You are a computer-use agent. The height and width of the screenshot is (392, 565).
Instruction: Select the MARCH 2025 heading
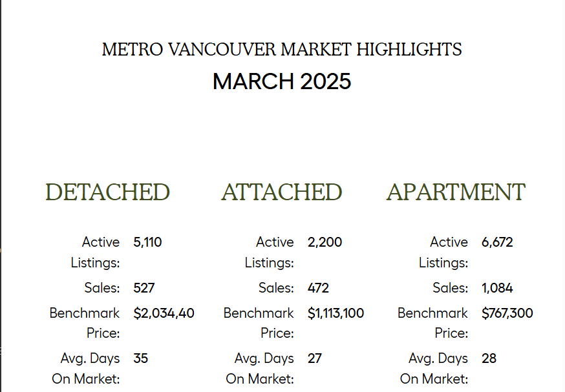(282, 81)
